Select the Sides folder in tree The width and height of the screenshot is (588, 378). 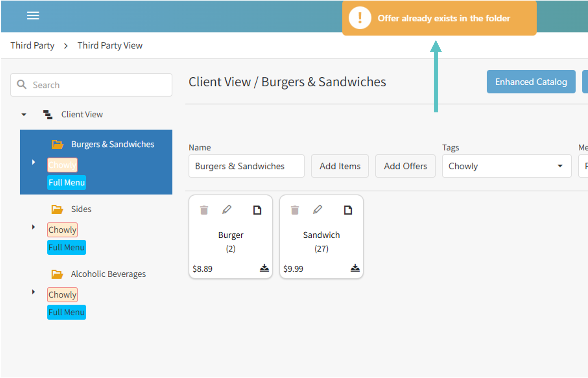pos(81,209)
